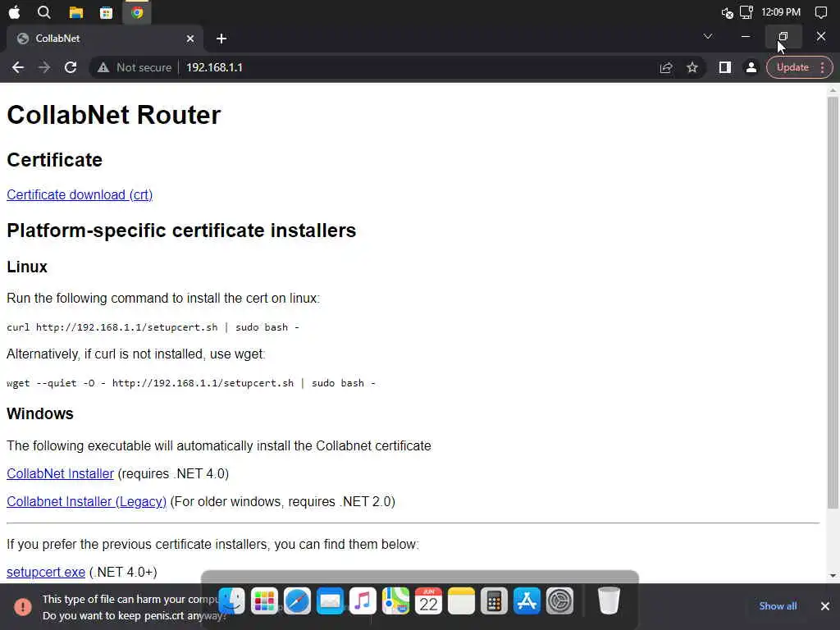Open Mail from the dock
Viewport: 840px width, 630px height.
pyautogui.click(x=330, y=600)
